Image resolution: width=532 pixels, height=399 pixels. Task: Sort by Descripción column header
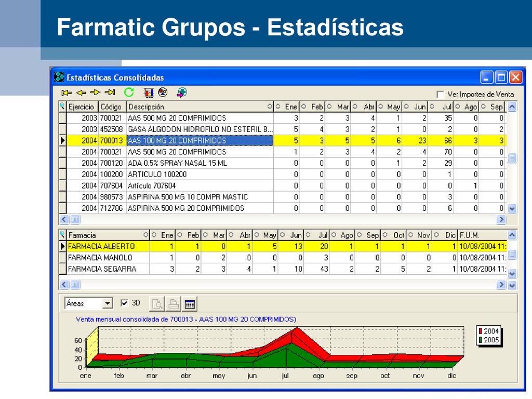(200, 107)
